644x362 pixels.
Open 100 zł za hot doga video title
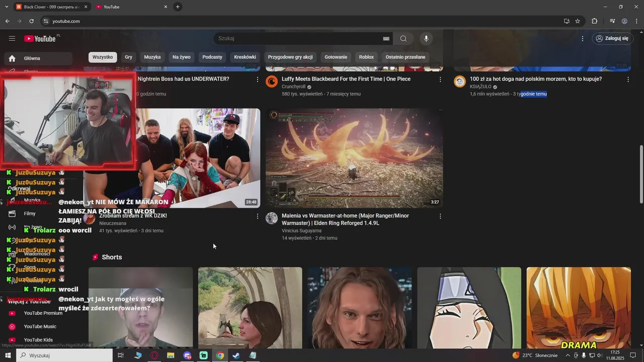click(536, 79)
